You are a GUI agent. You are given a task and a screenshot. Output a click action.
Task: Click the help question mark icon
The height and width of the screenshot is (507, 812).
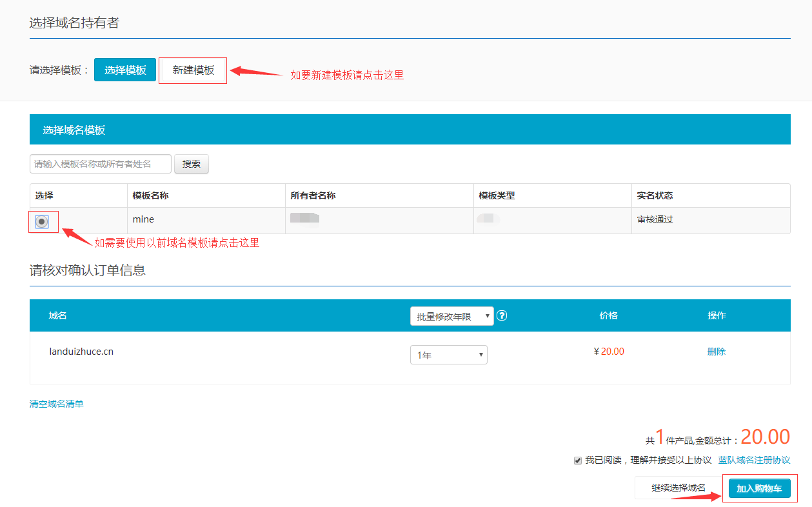[502, 316]
